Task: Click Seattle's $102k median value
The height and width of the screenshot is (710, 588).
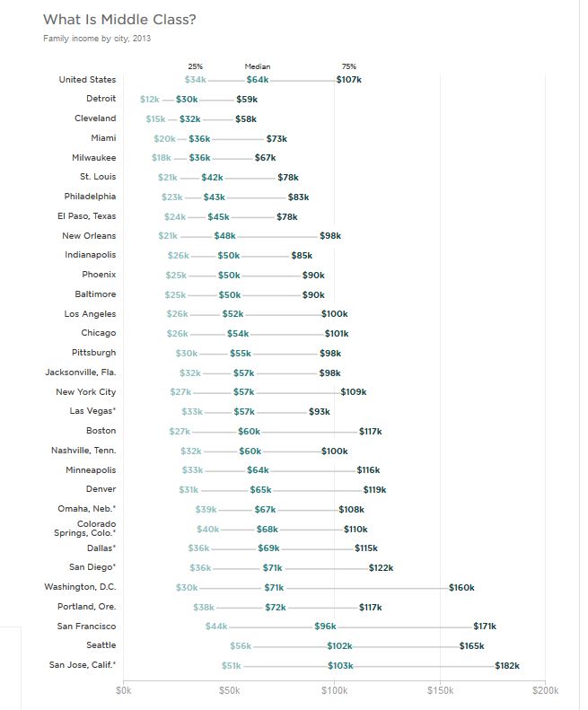Action: tap(339, 645)
